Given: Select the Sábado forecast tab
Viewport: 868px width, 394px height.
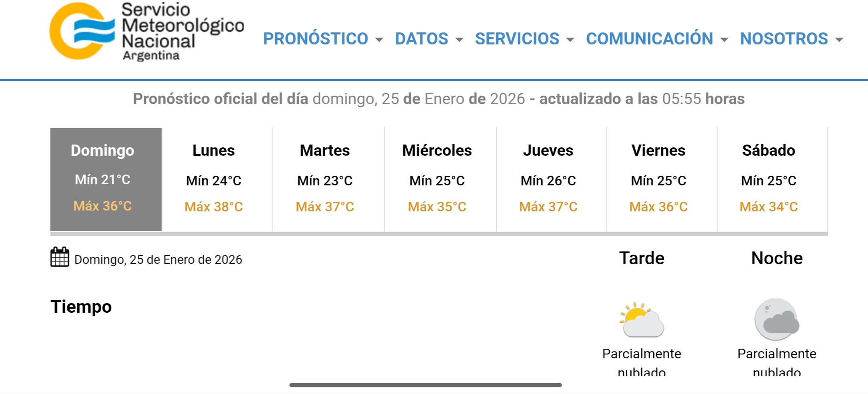Looking at the screenshot, I should [x=769, y=179].
